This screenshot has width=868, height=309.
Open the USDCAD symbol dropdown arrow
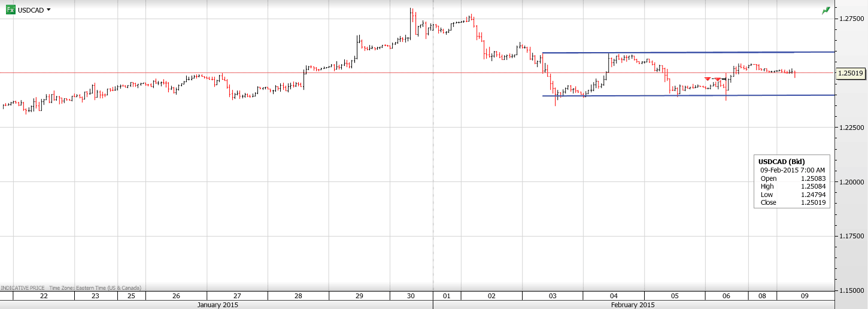(48, 10)
